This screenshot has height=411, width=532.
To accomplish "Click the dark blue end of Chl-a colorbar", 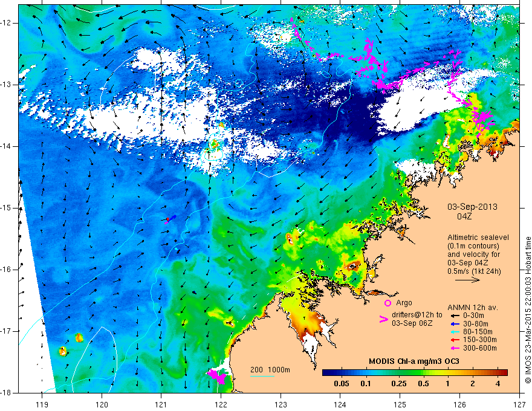I will [326, 373].
